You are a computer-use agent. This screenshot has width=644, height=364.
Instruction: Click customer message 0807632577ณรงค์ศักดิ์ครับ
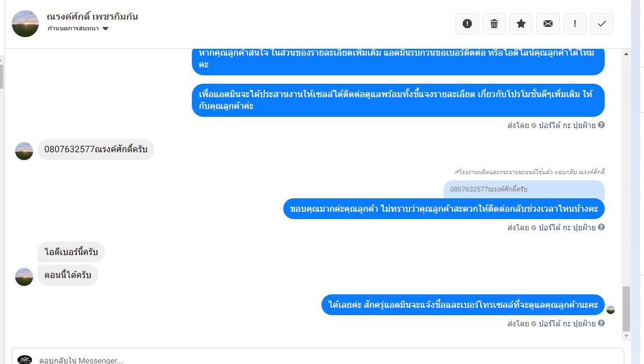point(96,149)
